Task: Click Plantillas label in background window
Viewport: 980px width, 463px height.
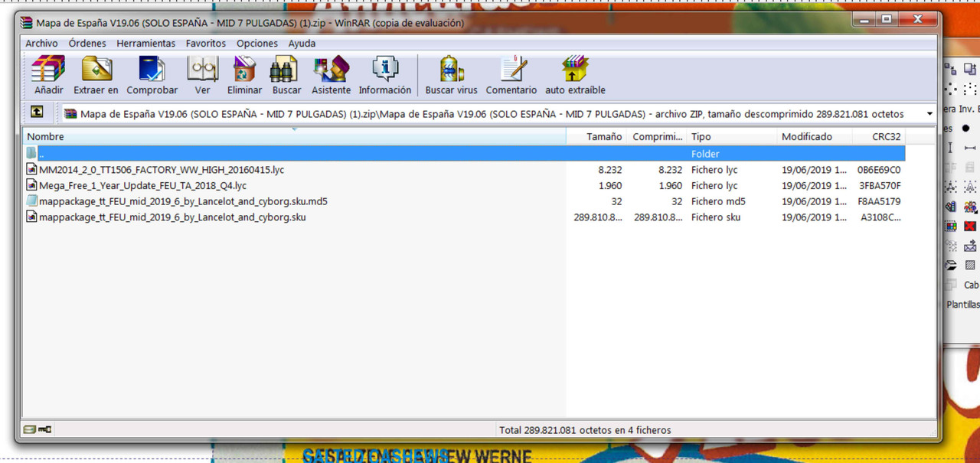Action: pos(963,304)
